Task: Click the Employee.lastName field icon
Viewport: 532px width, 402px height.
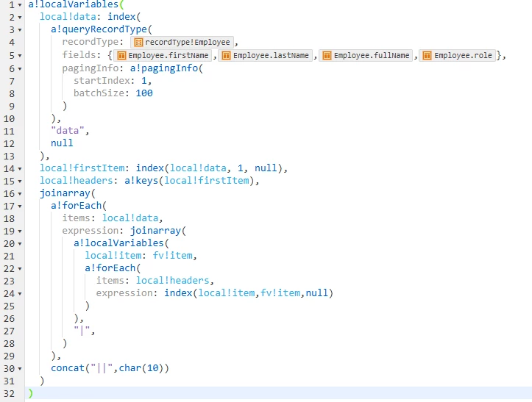Action: click(x=226, y=55)
